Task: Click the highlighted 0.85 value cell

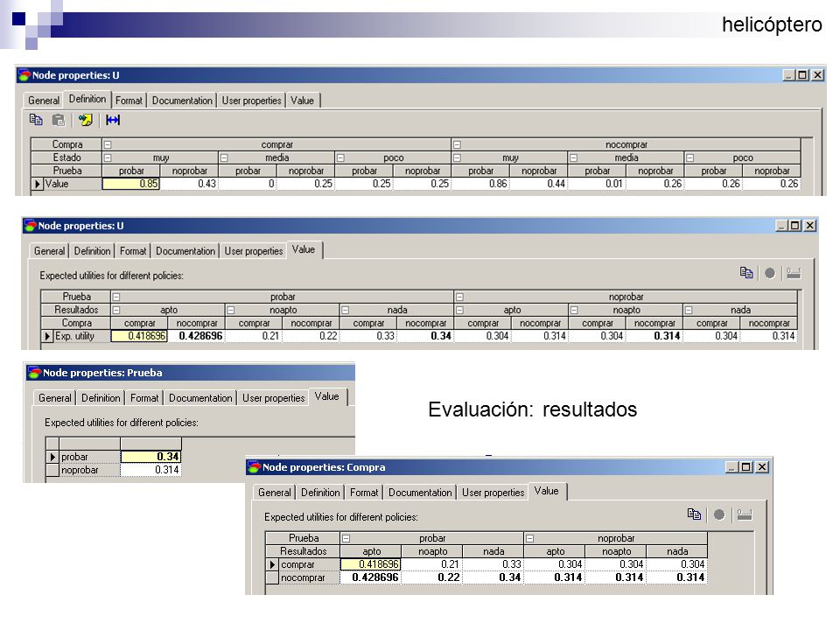Action: 131,184
